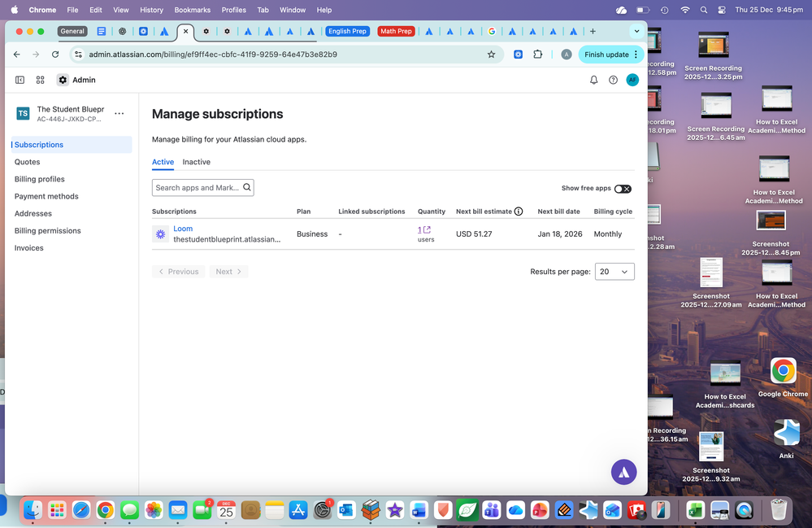Switch to the Inactive tab
The width and height of the screenshot is (812, 528).
tap(196, 162)
